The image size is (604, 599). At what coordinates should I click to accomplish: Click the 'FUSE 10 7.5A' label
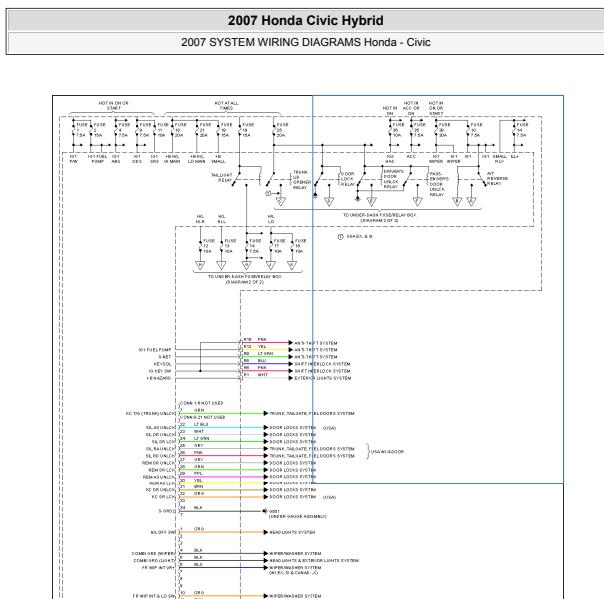pyautogui.click(x=476, y=130)
